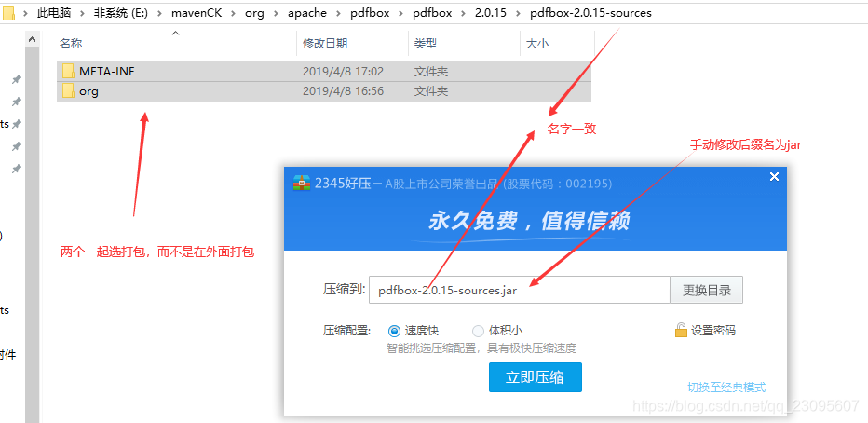
Task: Click 文件夹 type cell of META-INF row
Action: pos(431,72)
